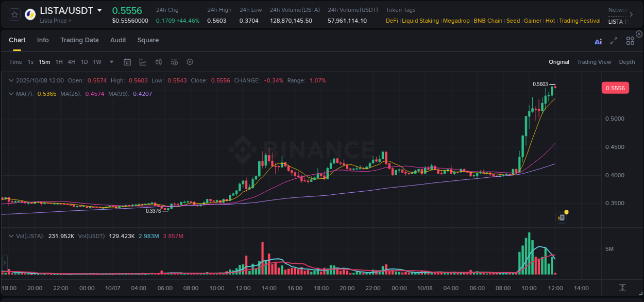Image resolution: width=644 pixels, height=302 pixels.
Task: Open chart settings via the hexagon icon
Action: (x=190, y=61)
